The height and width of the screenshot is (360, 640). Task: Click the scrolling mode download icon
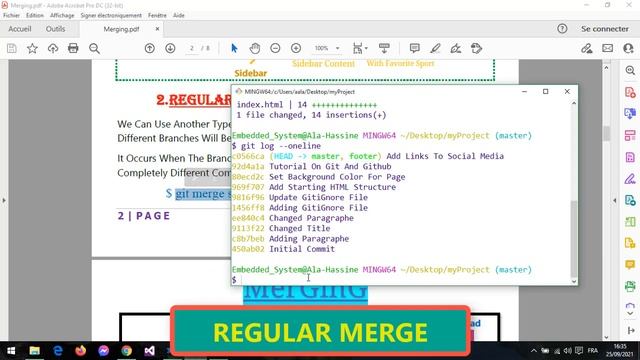[x=384, y=49]
